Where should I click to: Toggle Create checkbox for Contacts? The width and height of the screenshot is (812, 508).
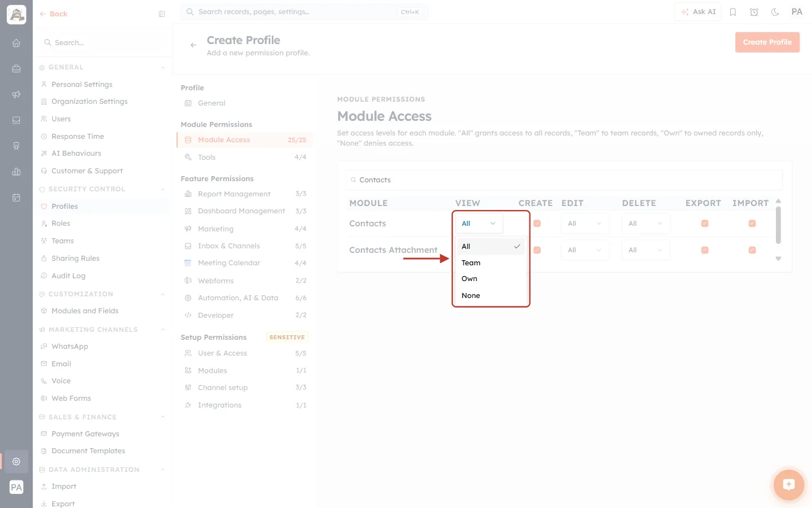537,224
